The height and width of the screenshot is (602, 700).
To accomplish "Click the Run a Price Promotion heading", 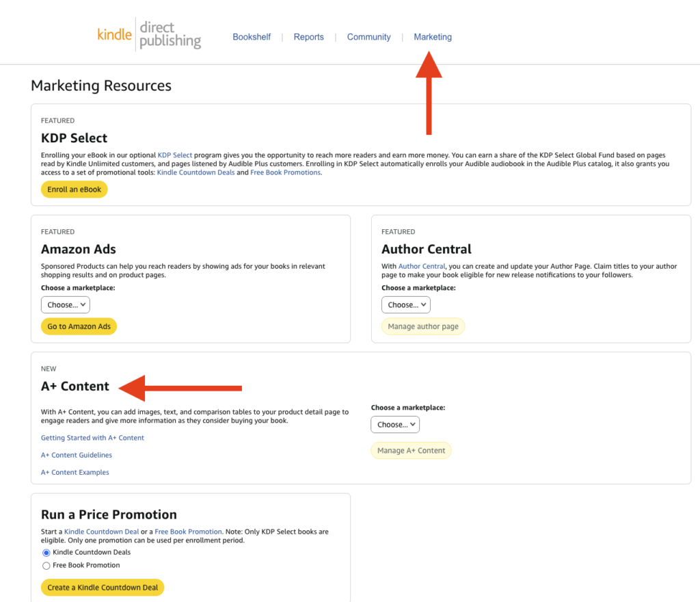I will 109,514.
